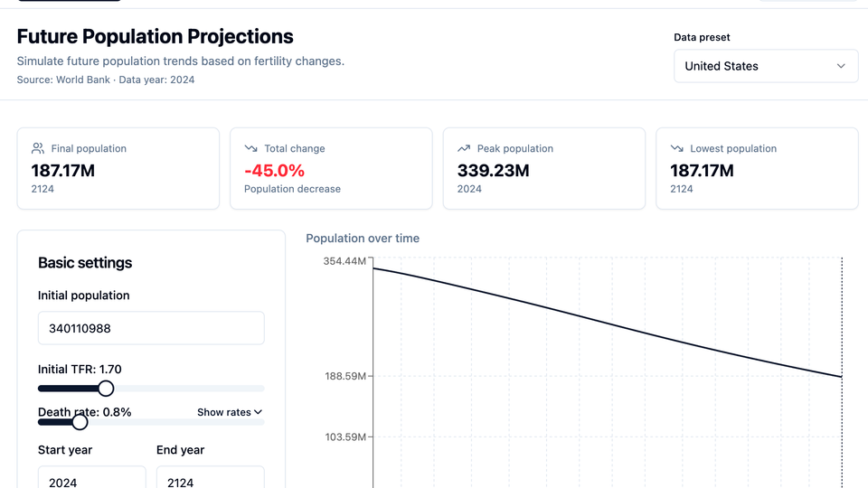Click the dark button at top left edge

pyautogui.click(x=69, y=1)
